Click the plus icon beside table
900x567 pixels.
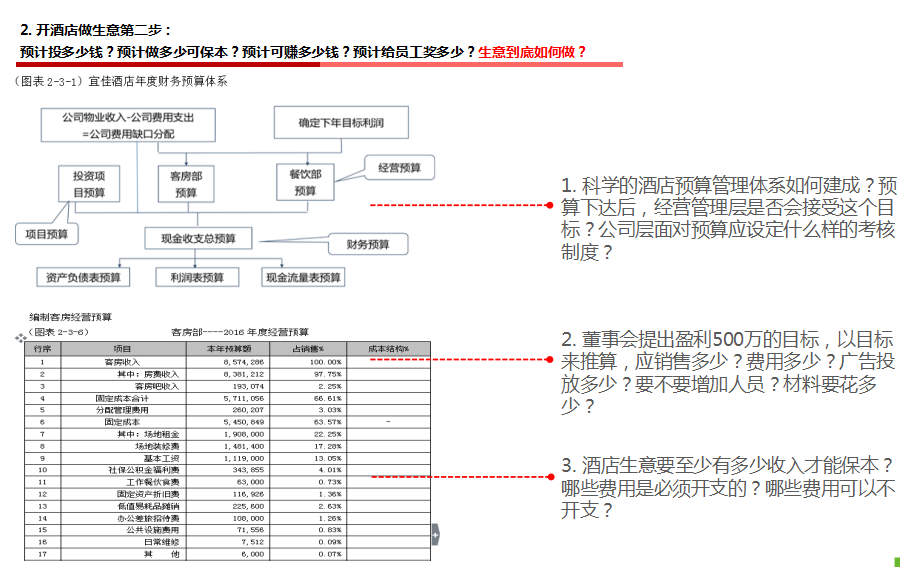(x=435, y=535)
